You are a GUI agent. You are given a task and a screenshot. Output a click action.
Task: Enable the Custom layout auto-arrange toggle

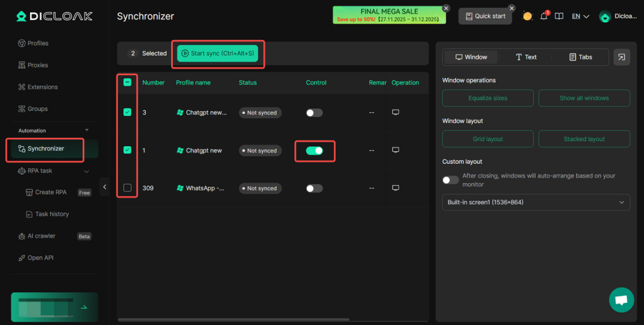tap(450, 180)
